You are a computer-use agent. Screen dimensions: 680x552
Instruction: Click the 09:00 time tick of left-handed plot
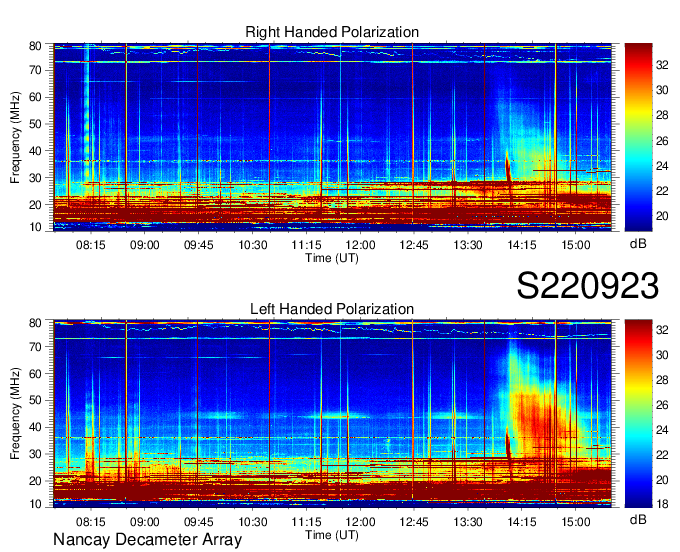pyautogui.click(x=145, y=521)
